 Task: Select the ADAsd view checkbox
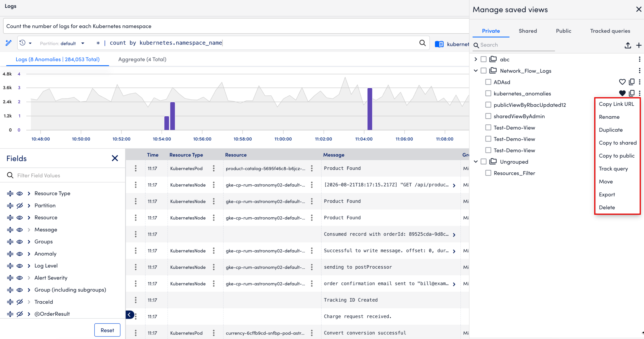tap(488, 82)
